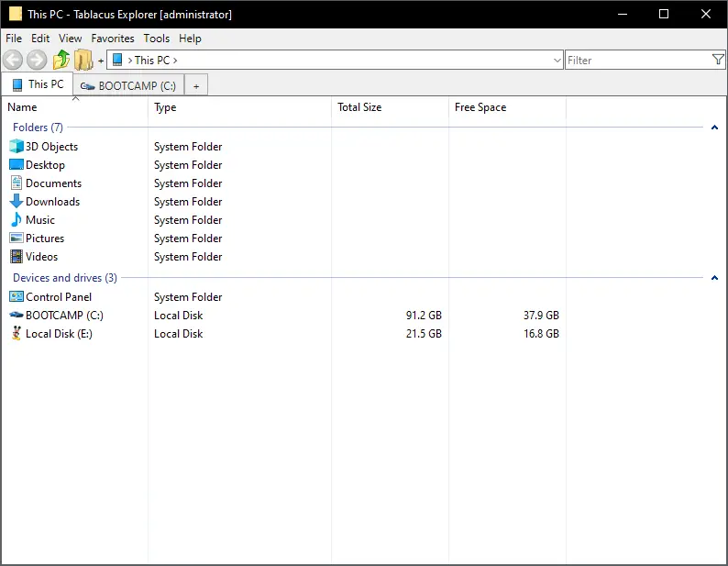Click the Documents name

pyautogui.click(x=53, y=183)
